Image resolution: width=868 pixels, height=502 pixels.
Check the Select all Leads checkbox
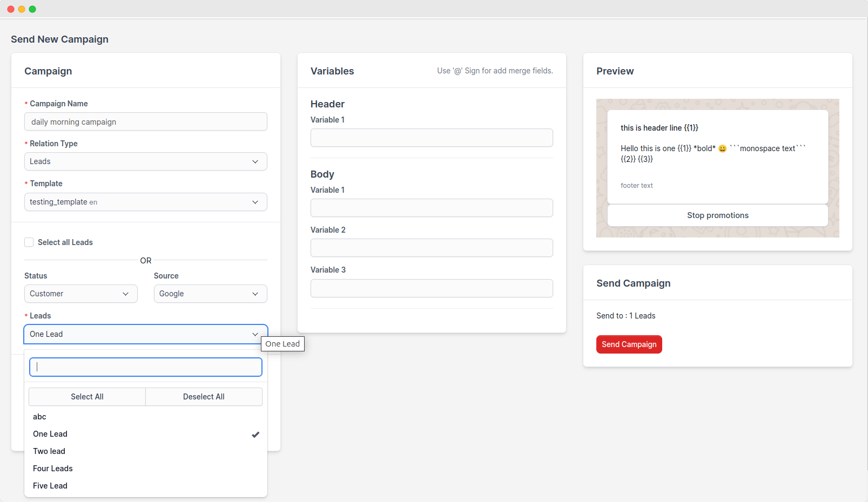[x=29, y=242]
